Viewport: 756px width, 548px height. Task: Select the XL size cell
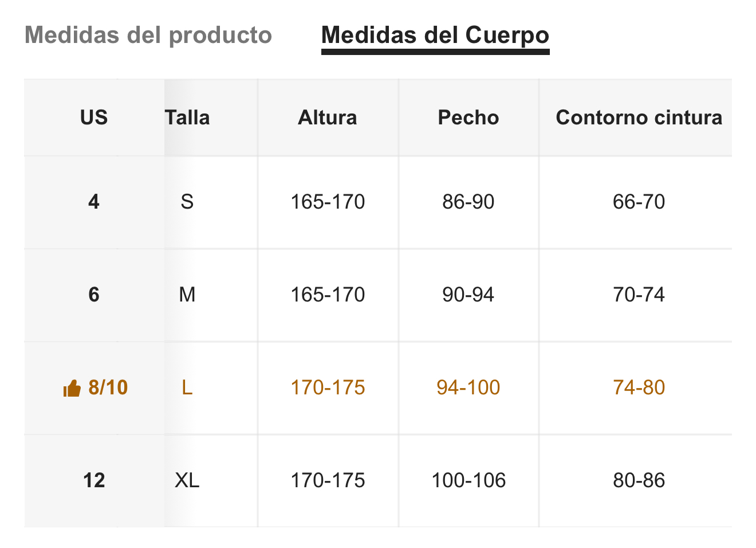187,480
